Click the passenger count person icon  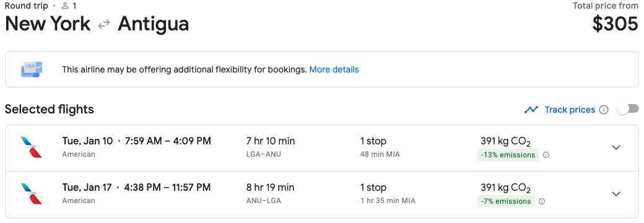click(x=65, y=6)
